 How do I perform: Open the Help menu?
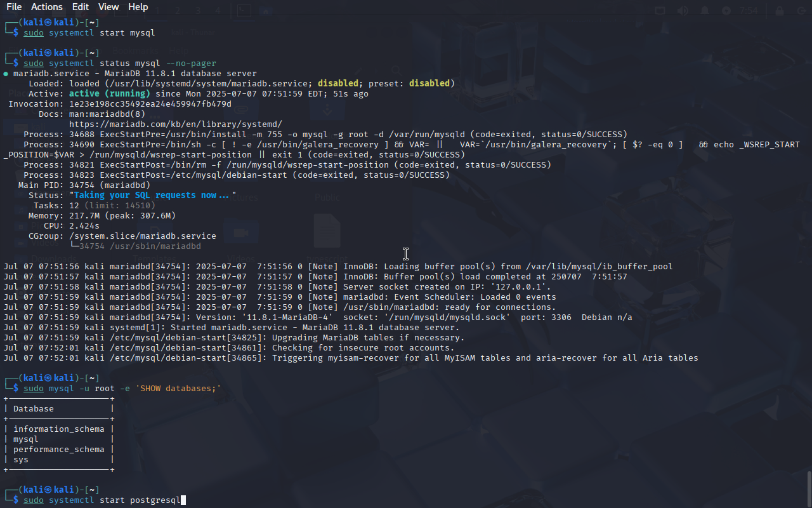click(138, 7)
